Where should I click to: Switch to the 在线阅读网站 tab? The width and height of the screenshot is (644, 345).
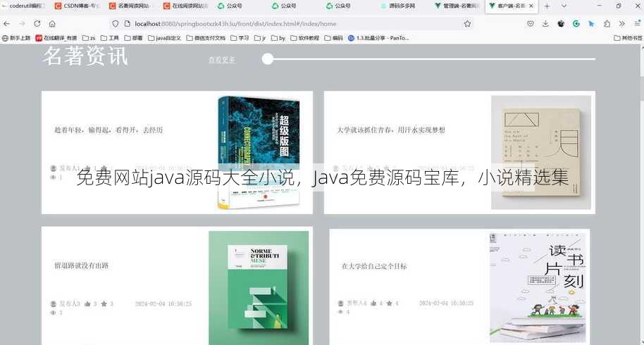(x=185, y=6)
